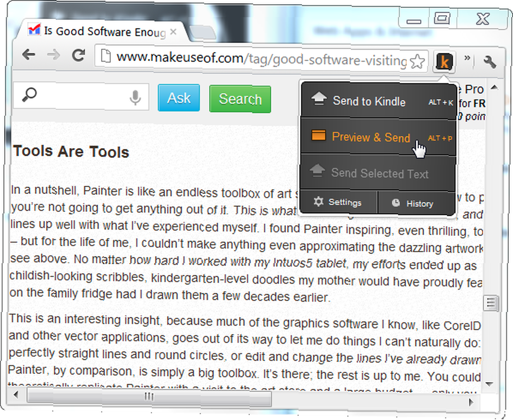Screen dimensions: 513x420
Task: Click the vertical scrollbar up arrow
Action: point(495,87)
